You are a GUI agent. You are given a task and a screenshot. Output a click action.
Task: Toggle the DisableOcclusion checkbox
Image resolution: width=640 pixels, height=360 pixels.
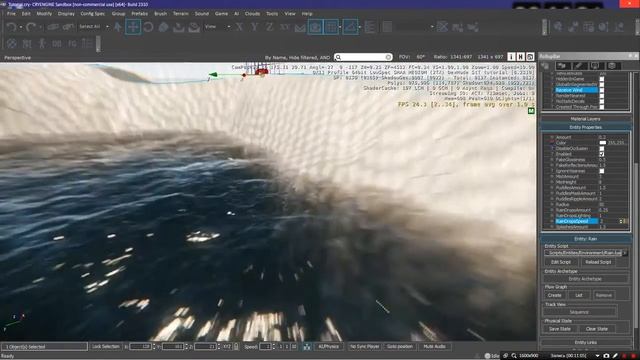point(602,149)
